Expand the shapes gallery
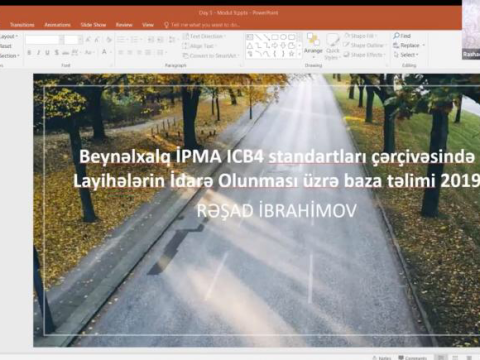This screenshot has height=360, width=480. (x=300, y=54)
